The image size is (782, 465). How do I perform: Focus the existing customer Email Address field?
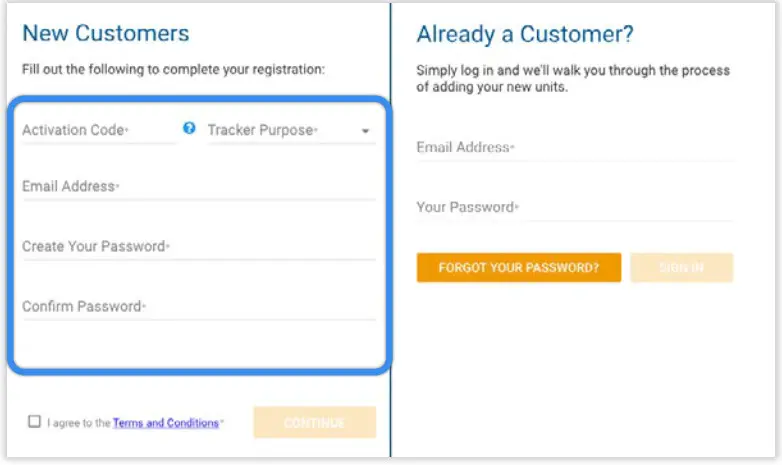click(x=574, y=148)
